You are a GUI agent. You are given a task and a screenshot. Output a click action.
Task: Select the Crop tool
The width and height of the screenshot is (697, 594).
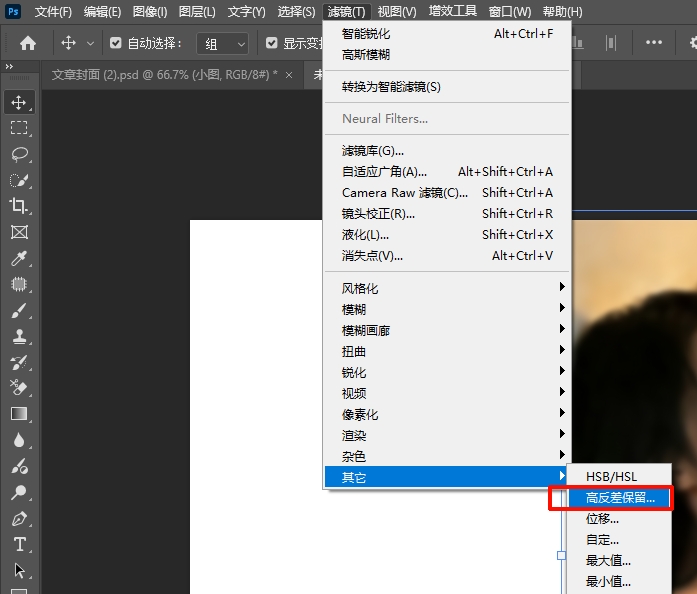coord(19,206)
